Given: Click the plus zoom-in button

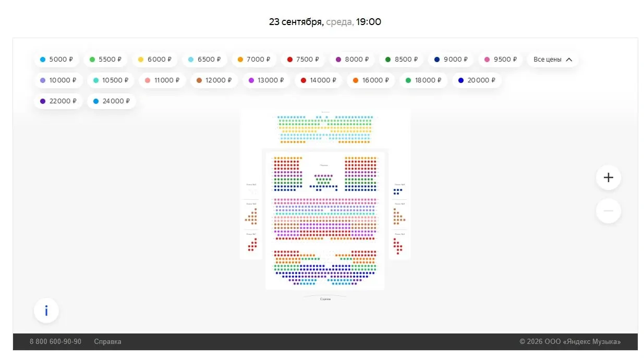Looking at the screenshot, I should 608,177.
